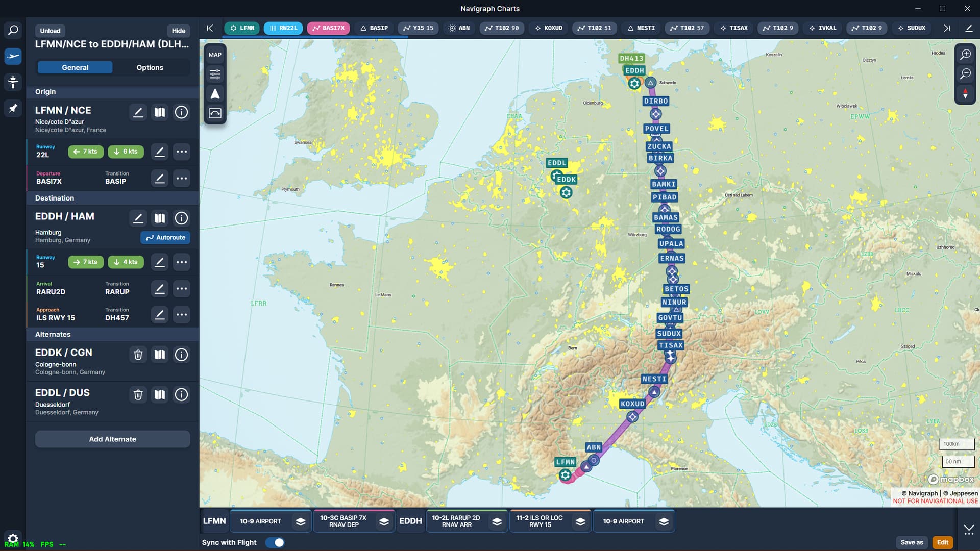Zoom in on the map

point(965,55)
